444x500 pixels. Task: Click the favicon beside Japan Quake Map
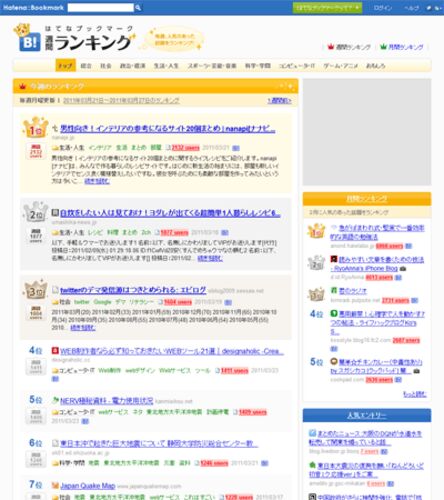click(x=55, y=485)
